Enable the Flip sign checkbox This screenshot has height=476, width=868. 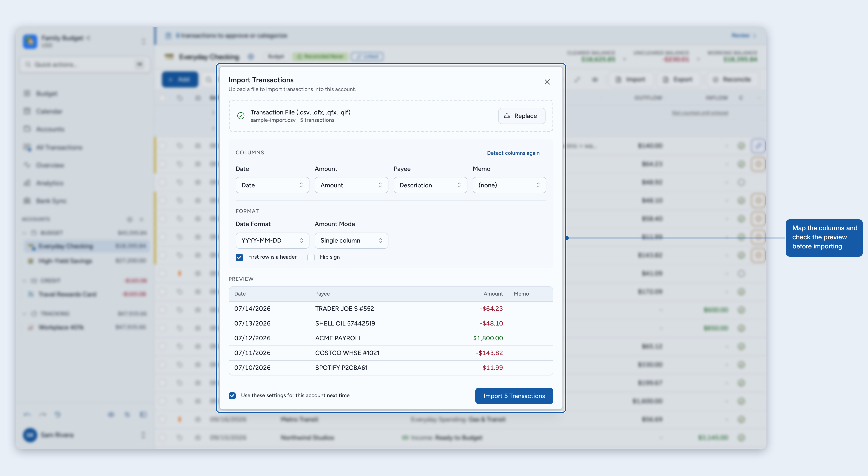(311, 257)
